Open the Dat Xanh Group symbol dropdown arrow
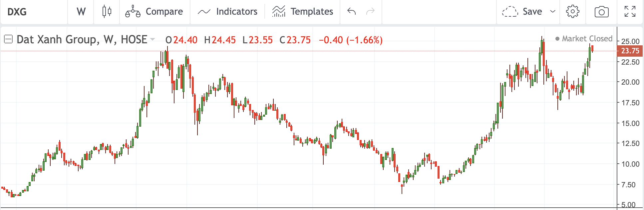Viewport: 644px width, 210px height. (153, 39)
